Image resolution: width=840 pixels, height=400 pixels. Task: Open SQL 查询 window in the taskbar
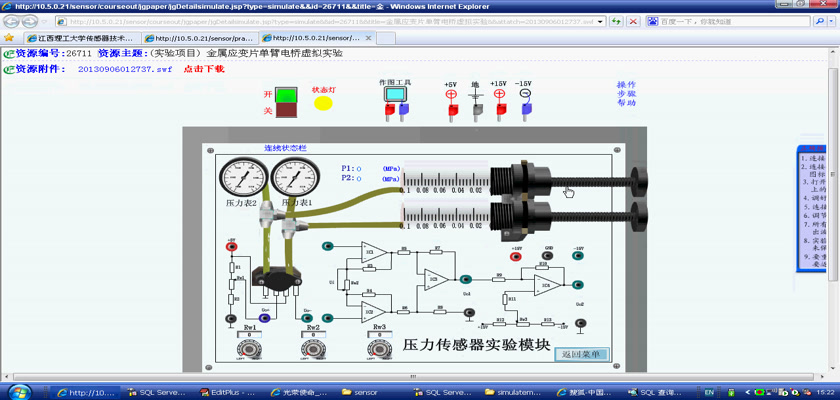[656, 393]
